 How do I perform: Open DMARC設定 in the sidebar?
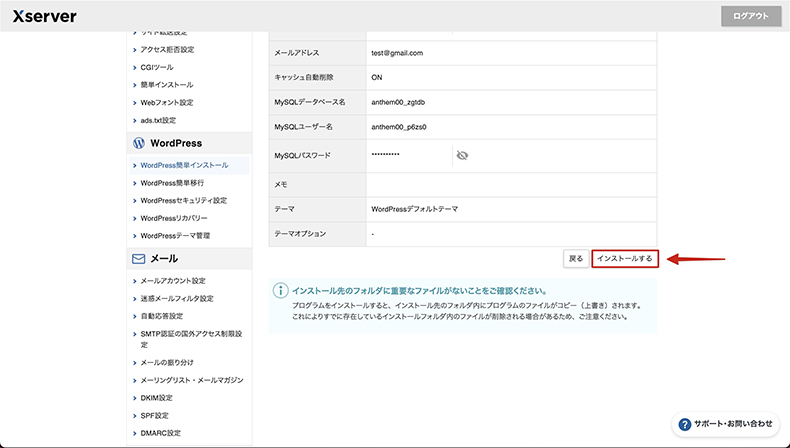click(160, 433)
